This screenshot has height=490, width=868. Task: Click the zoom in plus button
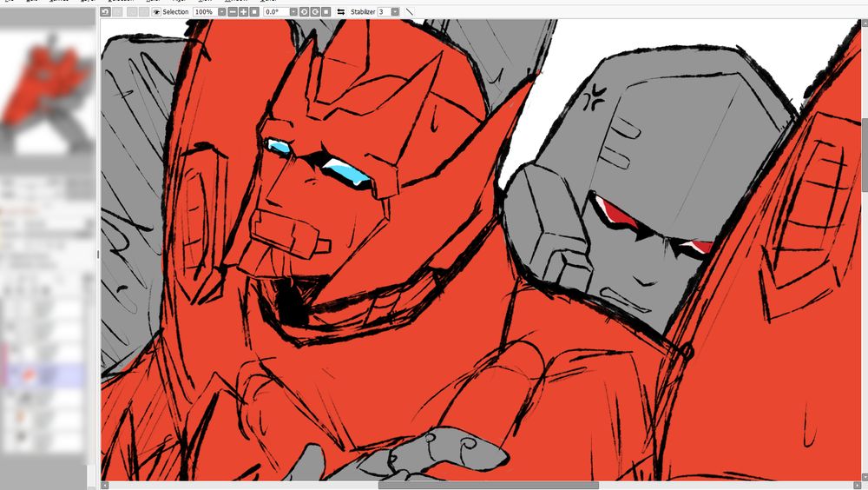click(243, 11)
